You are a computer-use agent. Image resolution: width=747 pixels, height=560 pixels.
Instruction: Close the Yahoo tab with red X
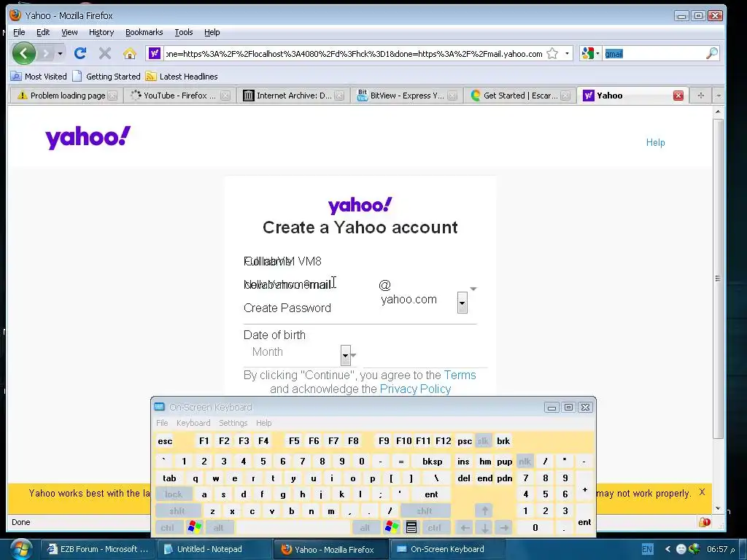(678, 96)
